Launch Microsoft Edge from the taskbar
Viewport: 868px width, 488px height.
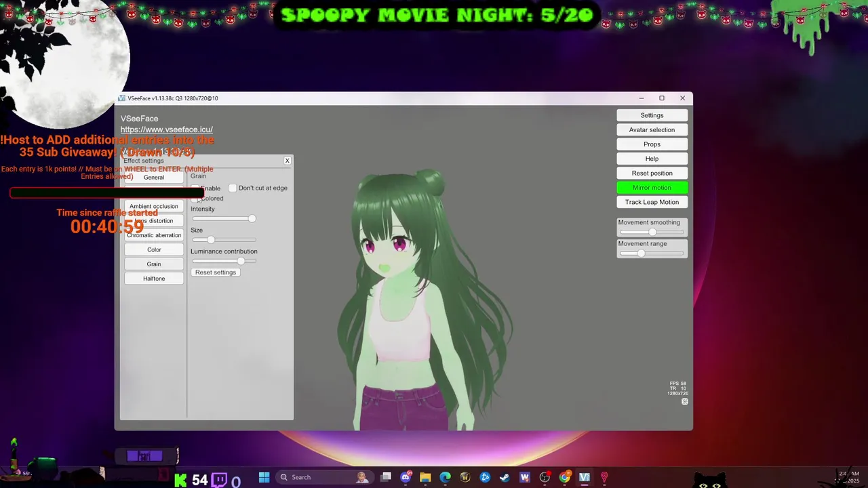(x=445, y=477)
